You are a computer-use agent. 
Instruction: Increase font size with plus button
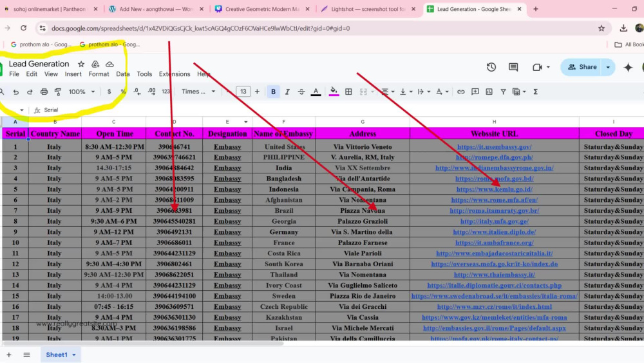coord(257,92)
